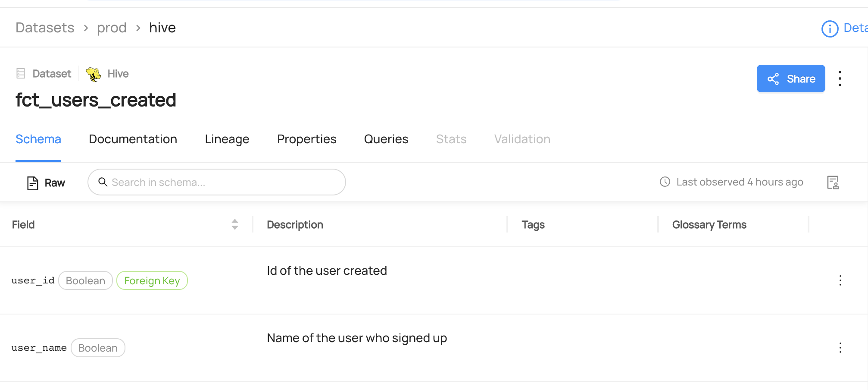Click the Hive platform logo icon
This screenshot has width=868, height=390.
[94, 74]
